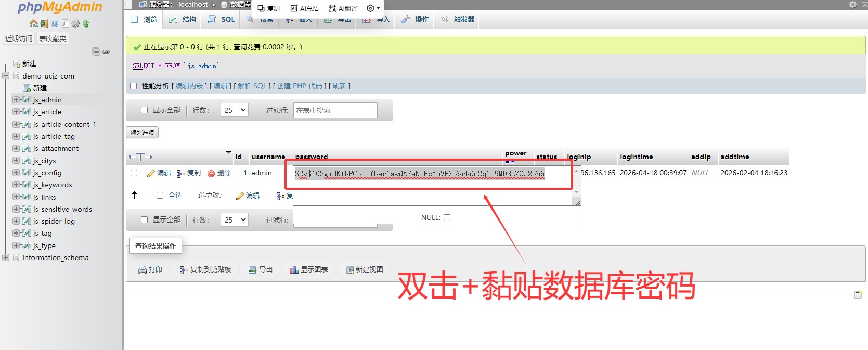The image size is (868, 350).
Task: Open popup settings hexagon dropdown
Action: pos(373,8)
